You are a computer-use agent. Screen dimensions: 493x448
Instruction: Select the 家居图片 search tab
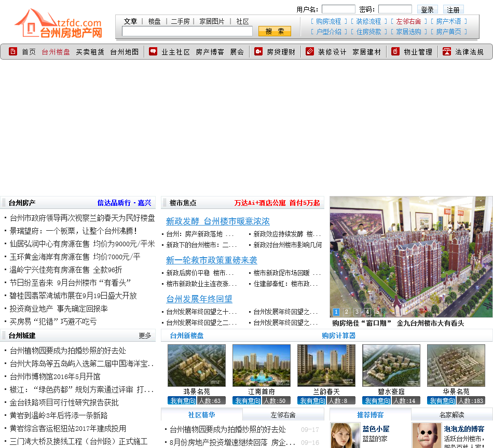coord(212,21)
